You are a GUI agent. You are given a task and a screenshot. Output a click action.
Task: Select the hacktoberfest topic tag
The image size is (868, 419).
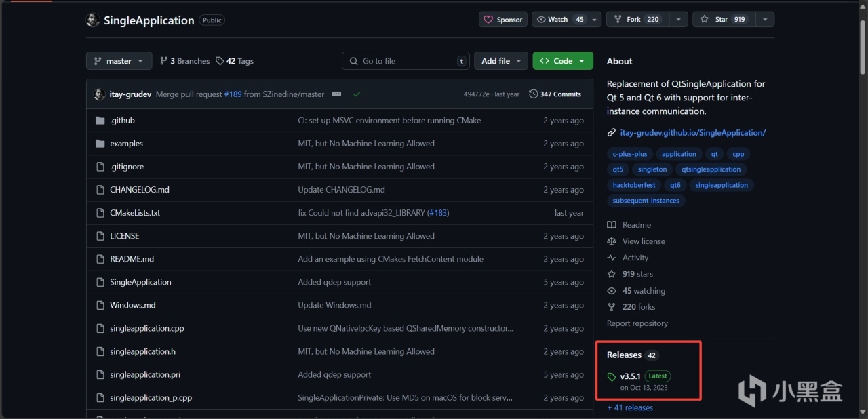[634, 185]
